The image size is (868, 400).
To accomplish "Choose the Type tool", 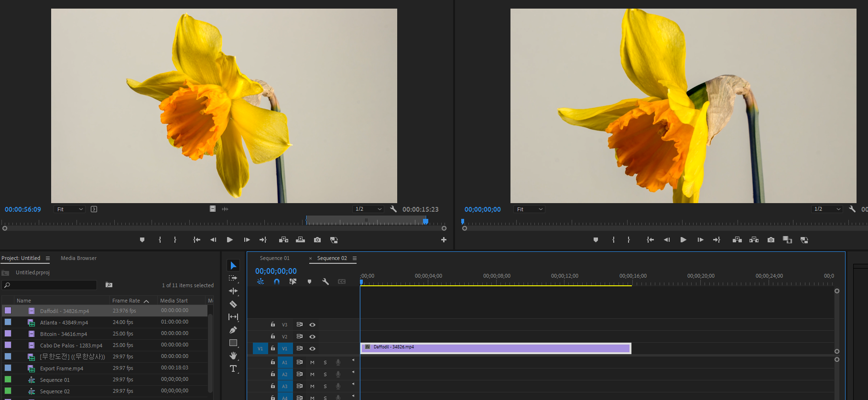I will coord(233,368).
